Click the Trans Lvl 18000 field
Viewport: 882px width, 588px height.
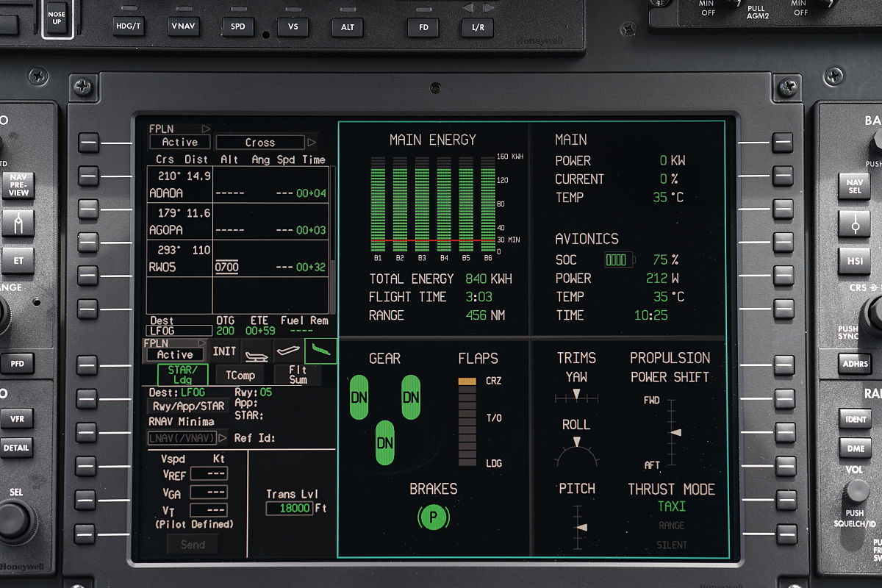click(289, 509)
